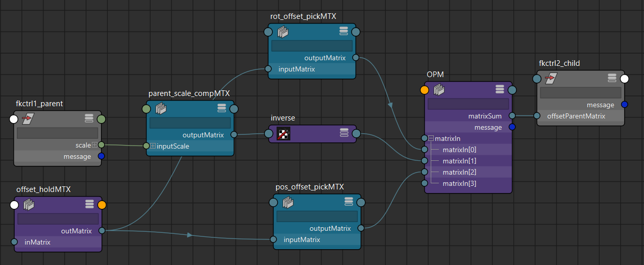This screenshot has width=644, height=265.
Task: Toggle view mode bars on fkctrl2_child node
Action: (612, 78)
